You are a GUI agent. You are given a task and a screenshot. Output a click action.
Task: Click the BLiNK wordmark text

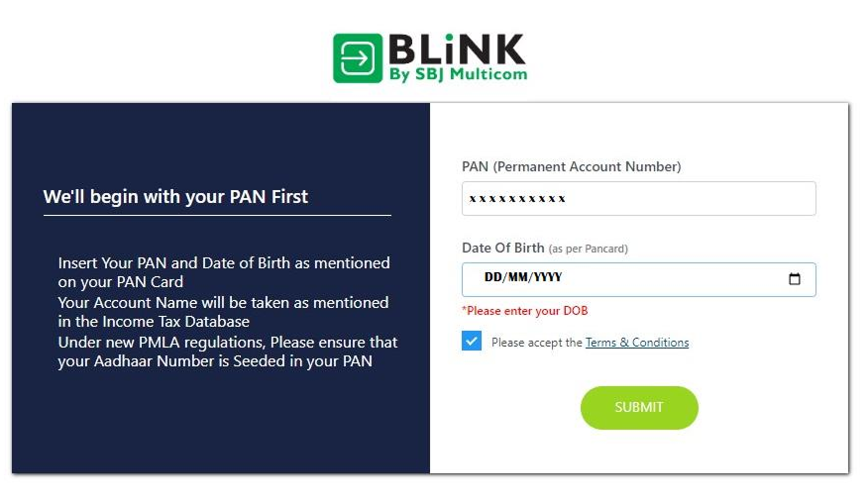(x=457, y=50)
